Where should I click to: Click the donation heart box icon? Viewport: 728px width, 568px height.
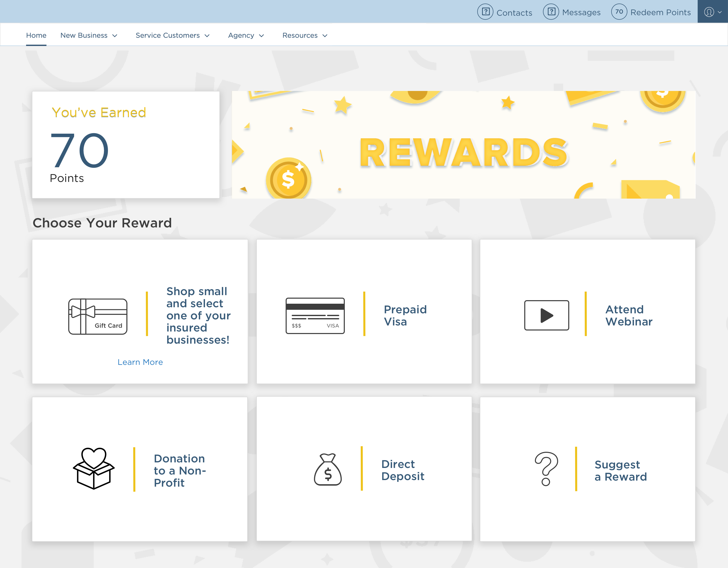(x=94, y=468)
